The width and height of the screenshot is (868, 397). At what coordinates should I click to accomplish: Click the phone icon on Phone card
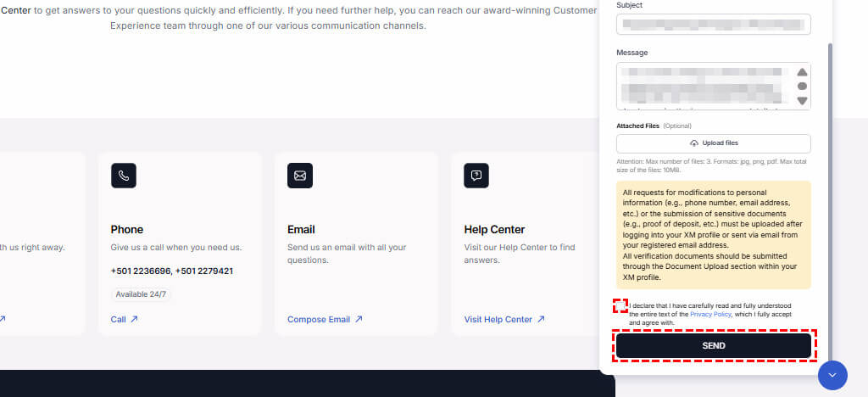pyautogui.click(x=124, y=176)
